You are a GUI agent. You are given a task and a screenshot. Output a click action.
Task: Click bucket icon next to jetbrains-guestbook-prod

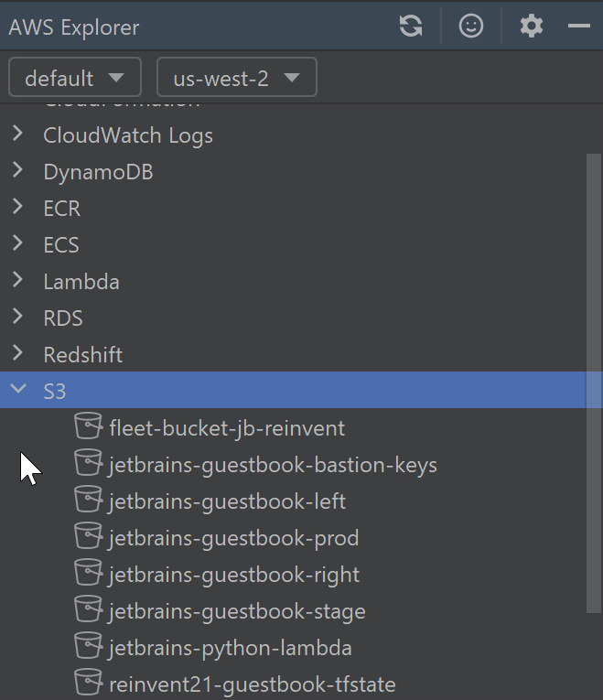(x=88, y=536)
